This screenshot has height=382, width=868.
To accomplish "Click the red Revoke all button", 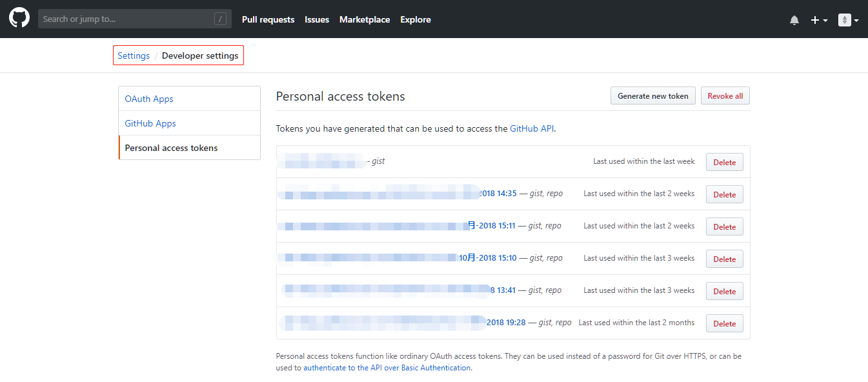I will (x=725, y=95).
